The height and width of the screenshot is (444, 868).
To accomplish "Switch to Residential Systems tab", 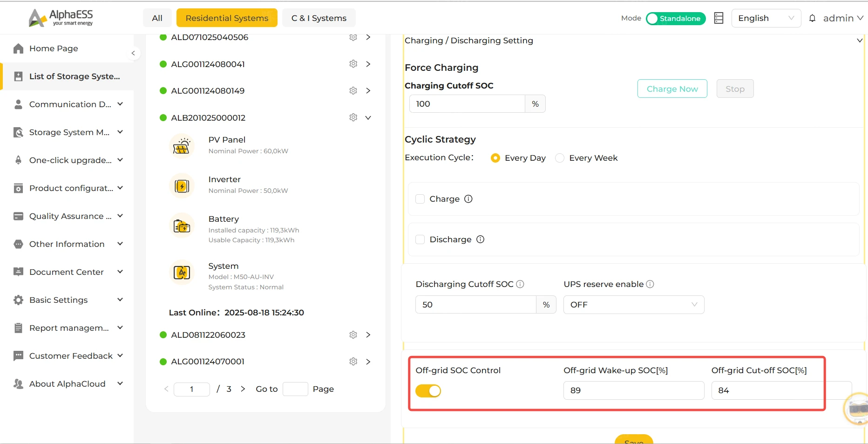I will point(227,18).
